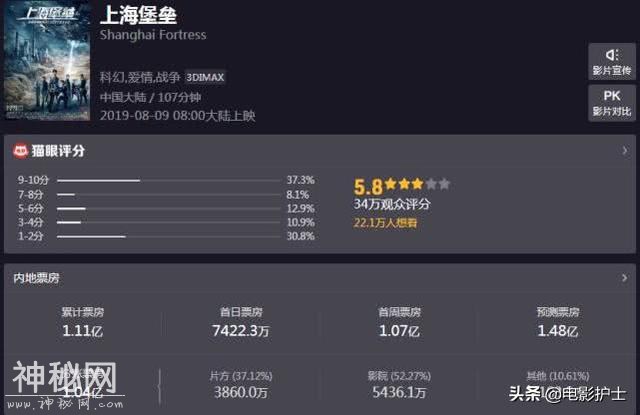The height and width of the screenshot is (415, 640).
Task: Click the 内地票房 section heading
Action: pyautogui.click(x=36, y=278)
